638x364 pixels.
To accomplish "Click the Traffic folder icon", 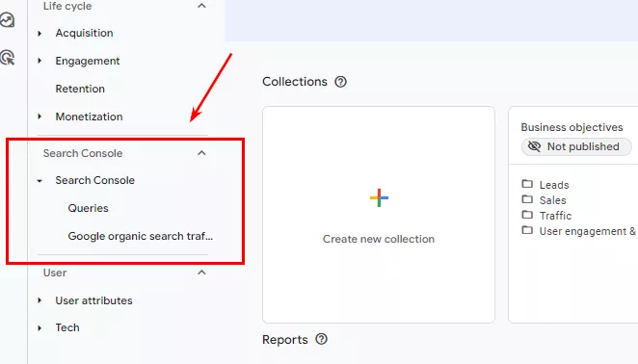I will click(527, 215).
